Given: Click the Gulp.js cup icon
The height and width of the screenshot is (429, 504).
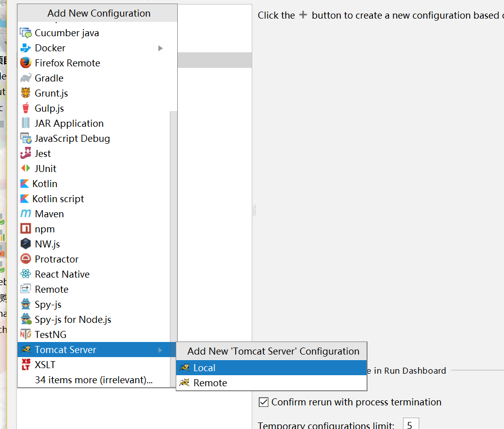Looking at the screenshot, I should click(26, 108).
